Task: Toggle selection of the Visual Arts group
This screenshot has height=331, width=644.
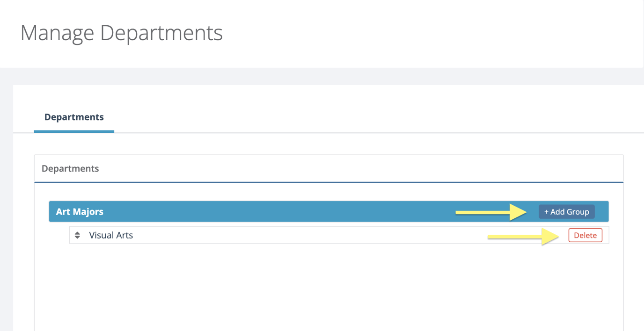Action: point(111,235)
